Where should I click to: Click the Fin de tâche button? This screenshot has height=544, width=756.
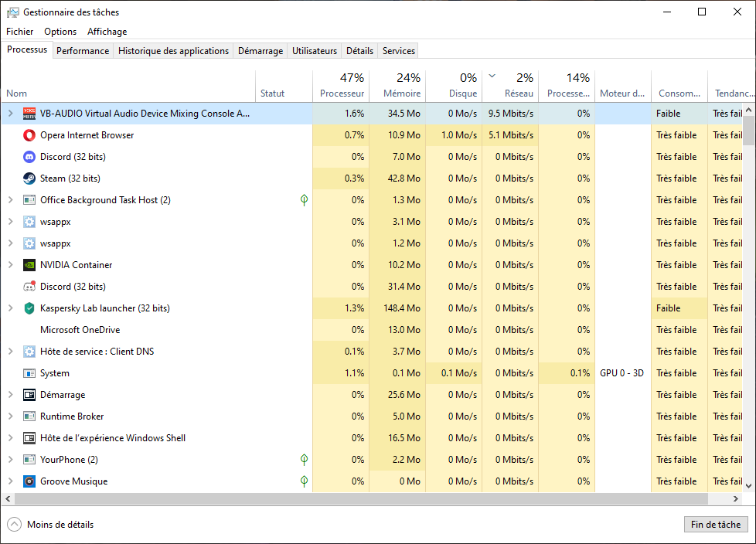tap(716, 525)
